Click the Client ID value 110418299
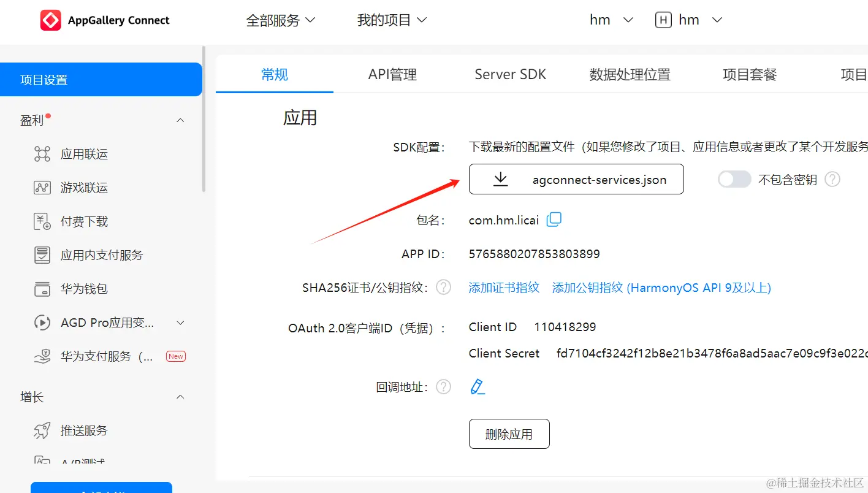The width and height of the screenshot is (868, 493). (x=565, y=327)
